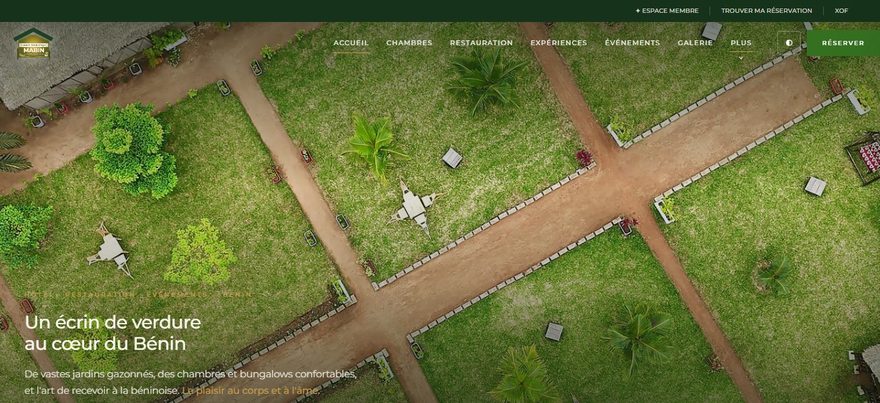The height and width of the screenshot is (403, 880).
Task: Click the green RÉSERVER button
Action: pyautogui.click(x=843, y=43)
